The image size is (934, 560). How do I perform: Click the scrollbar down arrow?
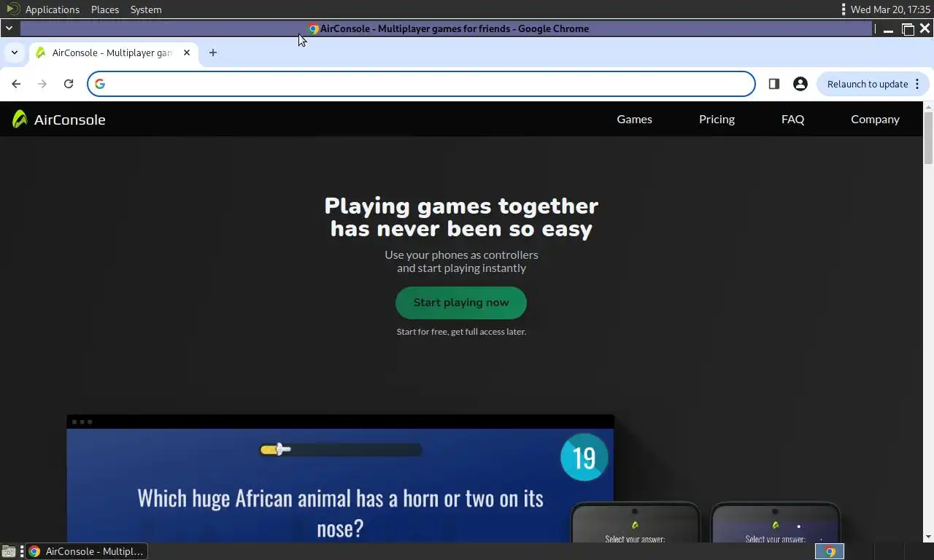click(x=928, y=537)
